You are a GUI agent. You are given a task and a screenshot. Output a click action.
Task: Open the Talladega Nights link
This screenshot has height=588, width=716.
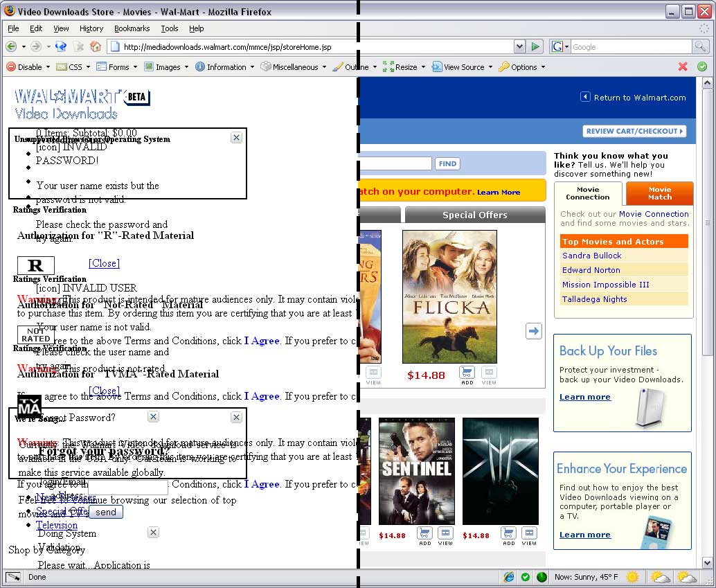click(595, 299)
